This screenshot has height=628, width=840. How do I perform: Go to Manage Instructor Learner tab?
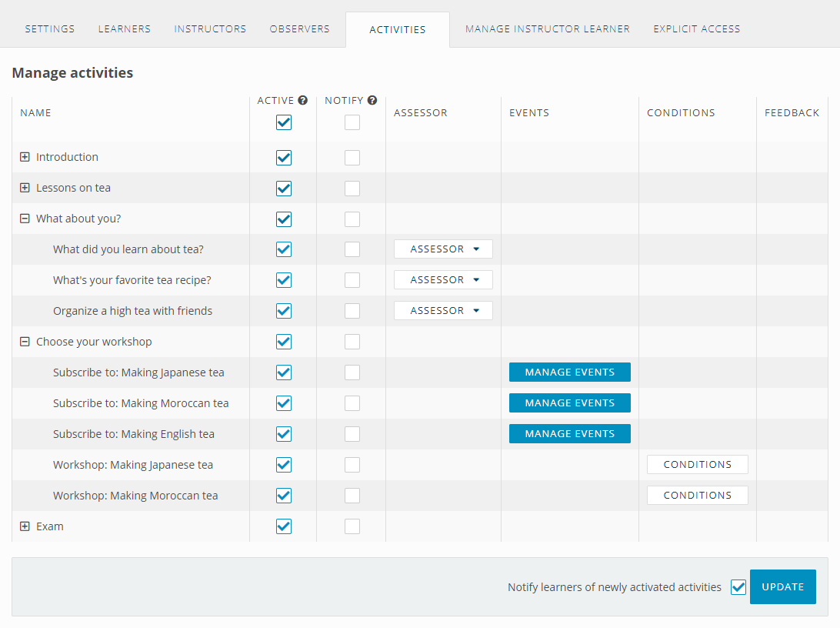[x=548, y=29]
